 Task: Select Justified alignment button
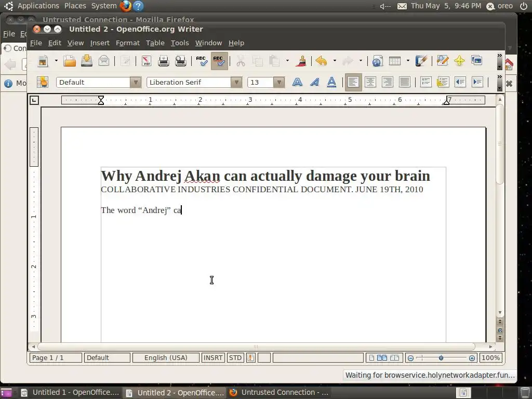click(x=404, y=82)
